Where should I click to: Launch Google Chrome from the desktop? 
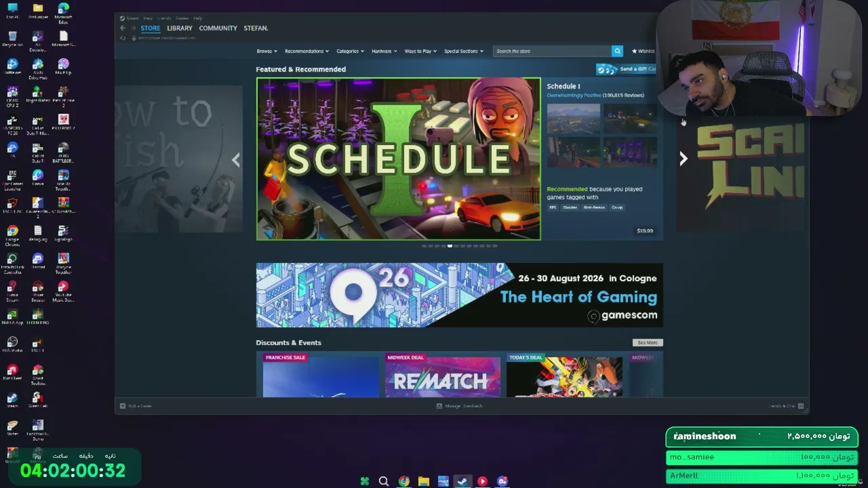tap(12, 234)
